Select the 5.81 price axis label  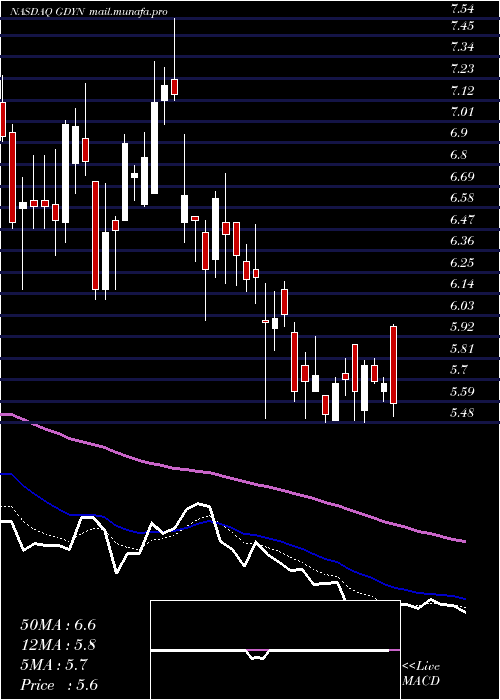point(462,348)
